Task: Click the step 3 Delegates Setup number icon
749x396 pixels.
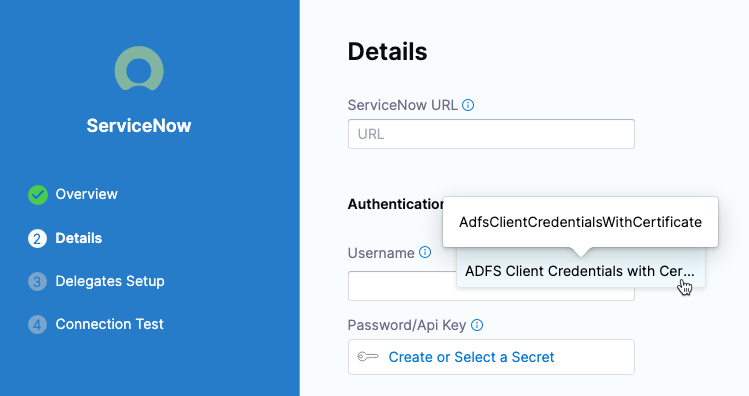Action: 37,281
